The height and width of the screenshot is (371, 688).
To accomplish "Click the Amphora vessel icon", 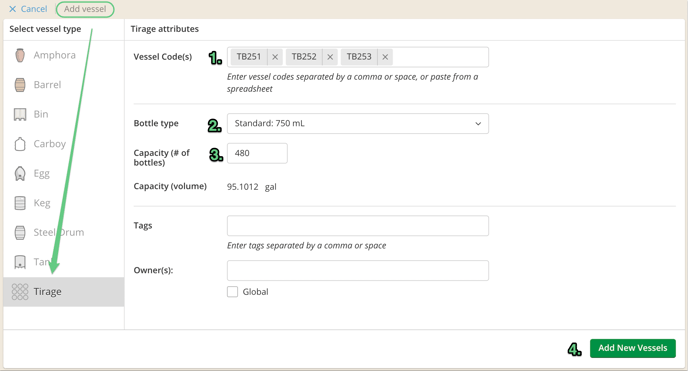I will click(x=20, y=55).
